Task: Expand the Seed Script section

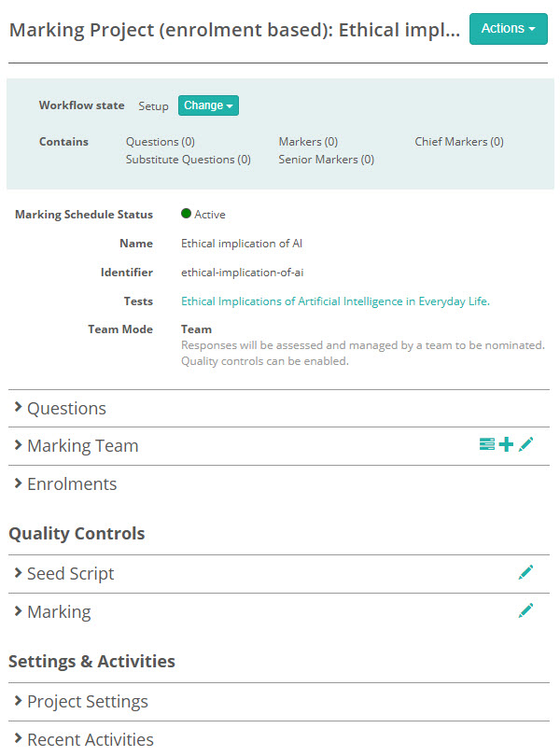Action: 69,573
